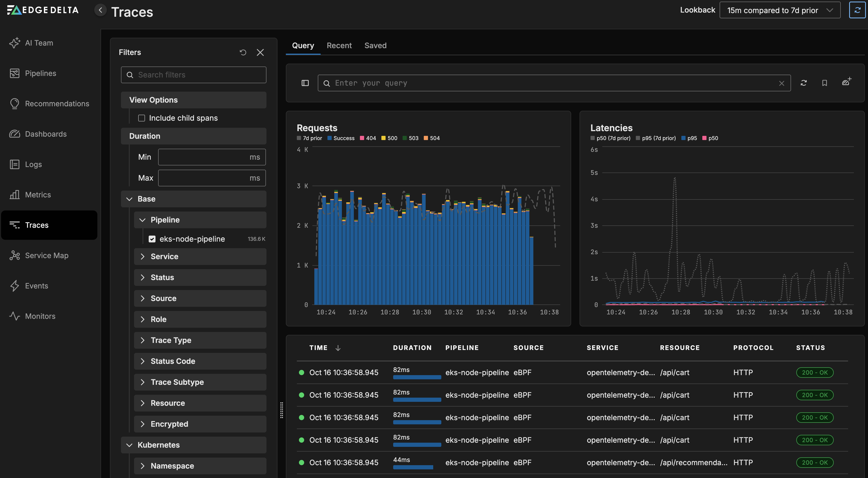The image size is (868, 478).
Task: Enable Include child spans checkbox
Action: pos(142,118)
